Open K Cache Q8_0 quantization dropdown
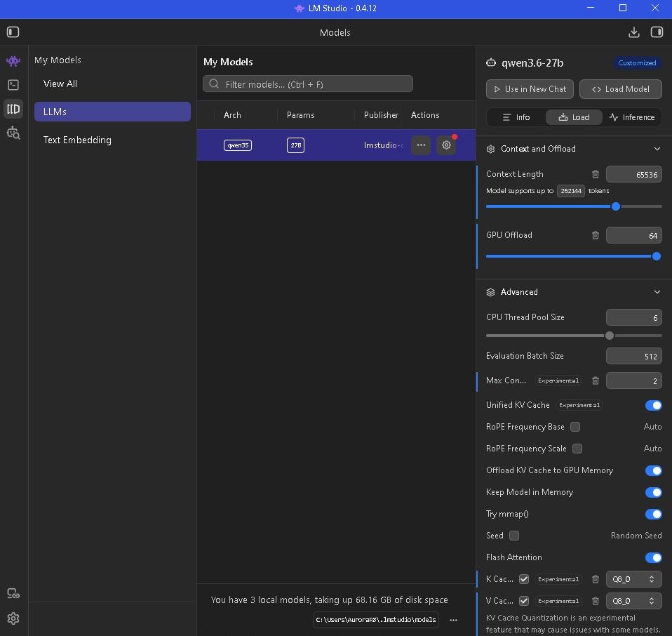Viewport: 672px width, 636px height. (x=633, y=579)
